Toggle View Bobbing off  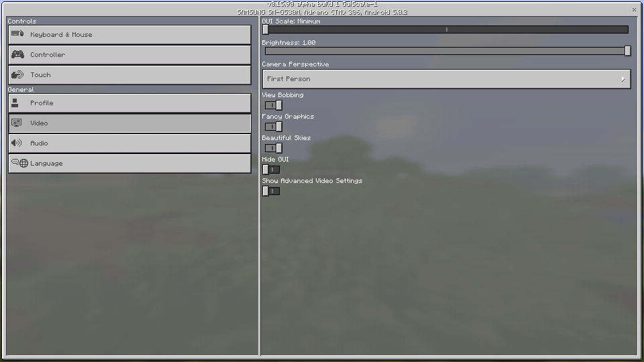(x=273, y=105)
